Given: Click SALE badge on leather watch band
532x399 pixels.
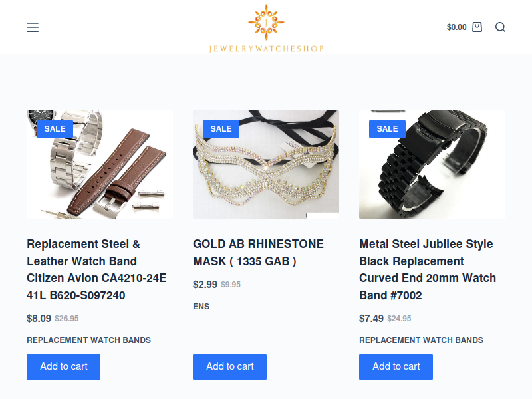Looking at the screenshot, I should click(x=55, y=129).
